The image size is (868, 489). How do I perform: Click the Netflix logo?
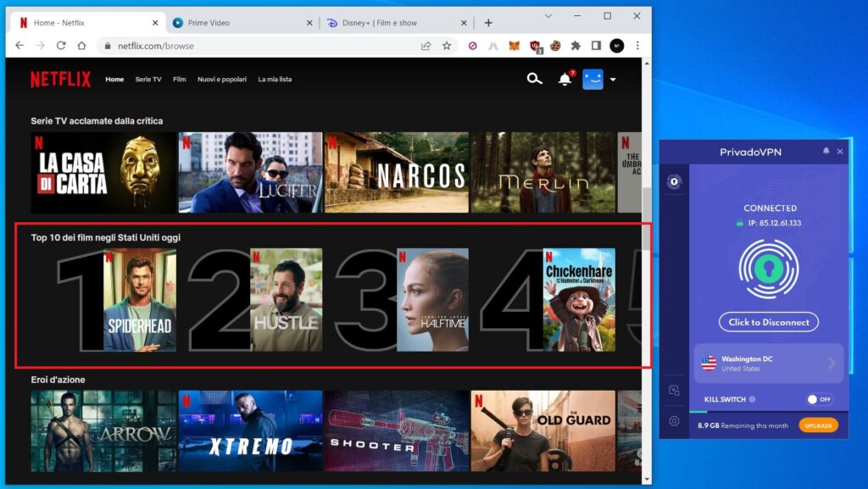60,80
